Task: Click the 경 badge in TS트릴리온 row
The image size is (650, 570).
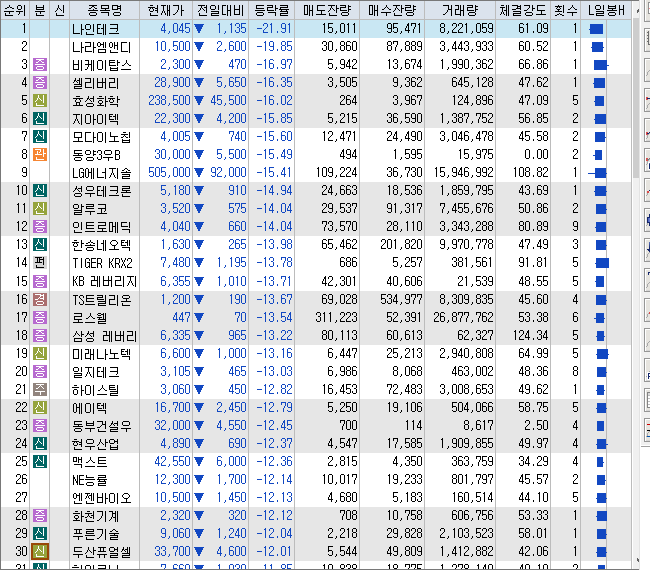Action: tap(40, 299)
